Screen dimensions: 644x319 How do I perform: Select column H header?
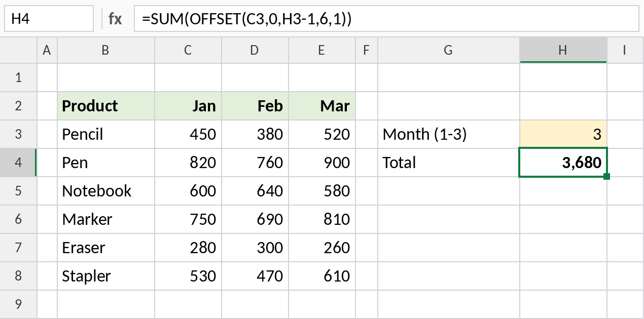click(563, 50)
